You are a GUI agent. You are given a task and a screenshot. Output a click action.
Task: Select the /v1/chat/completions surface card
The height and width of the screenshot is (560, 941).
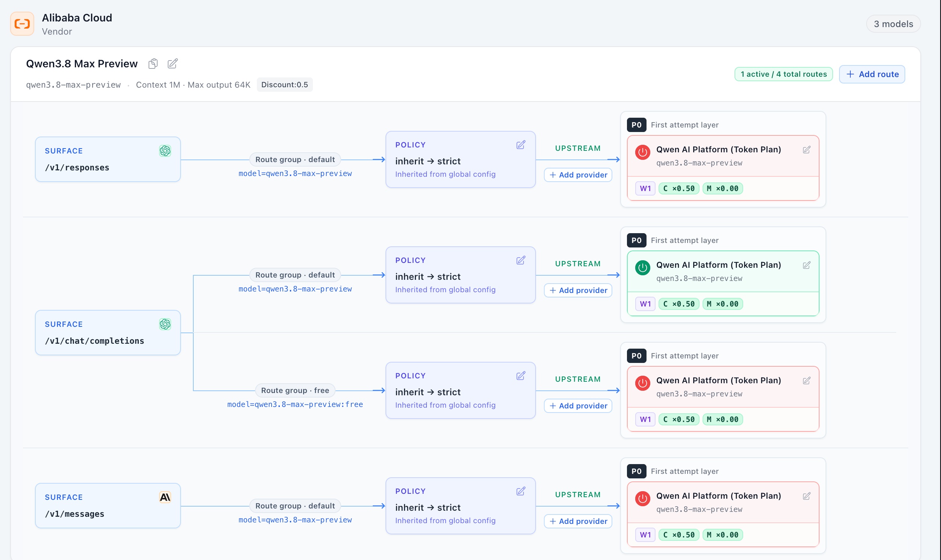click(x=108, y=333)
